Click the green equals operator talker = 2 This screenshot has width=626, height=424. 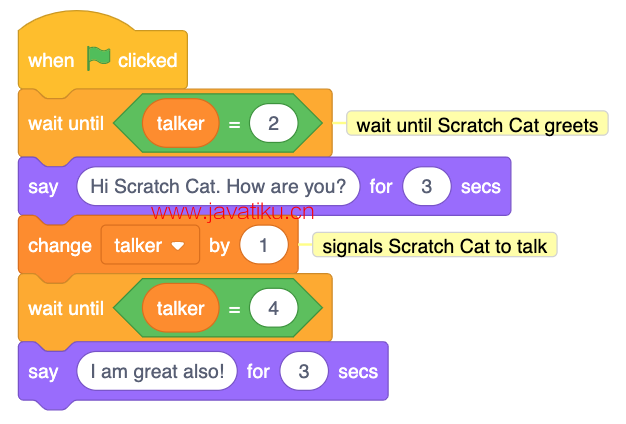pyautogui.click(x=234, y=124)
